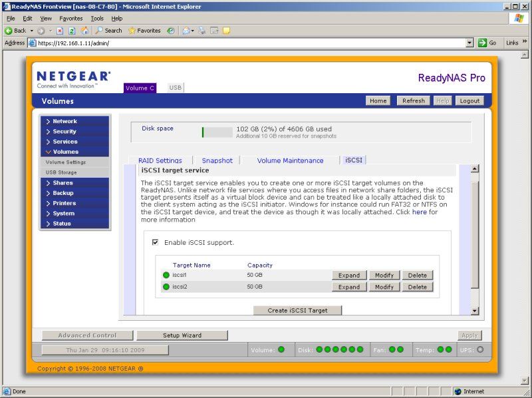532x398 pixels.
Task: Click the first Disk status LED
Action: point(319,349)
